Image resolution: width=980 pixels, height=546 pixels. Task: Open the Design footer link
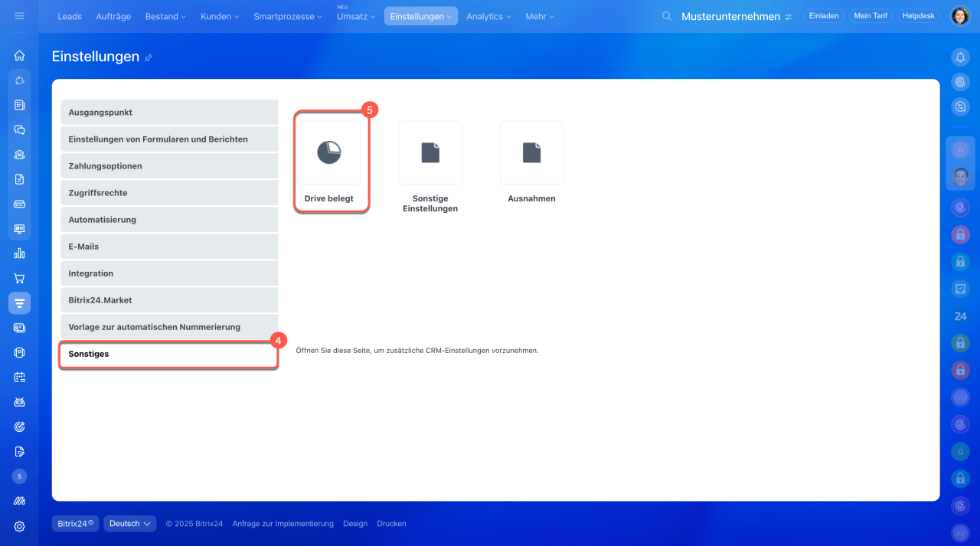tap(355, 524)
